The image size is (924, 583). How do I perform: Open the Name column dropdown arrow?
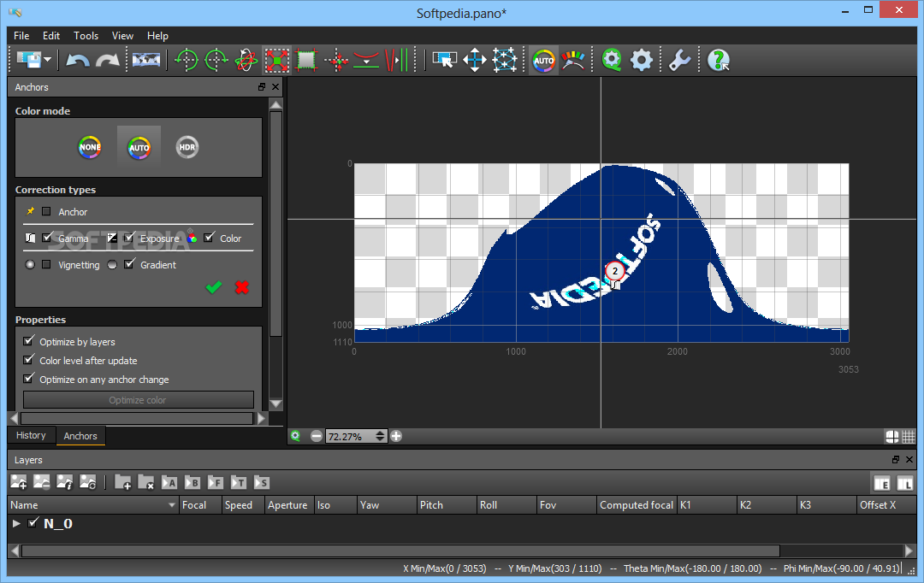click(171, 505)
